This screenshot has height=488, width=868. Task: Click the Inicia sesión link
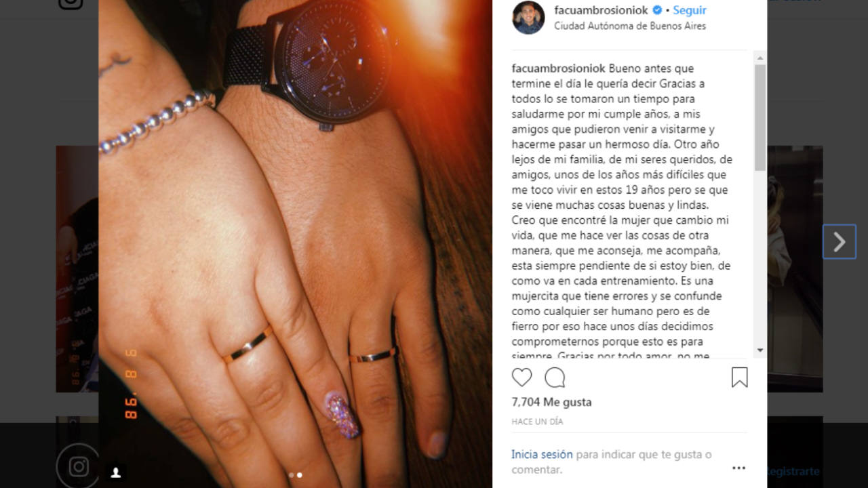pos(542,454)
